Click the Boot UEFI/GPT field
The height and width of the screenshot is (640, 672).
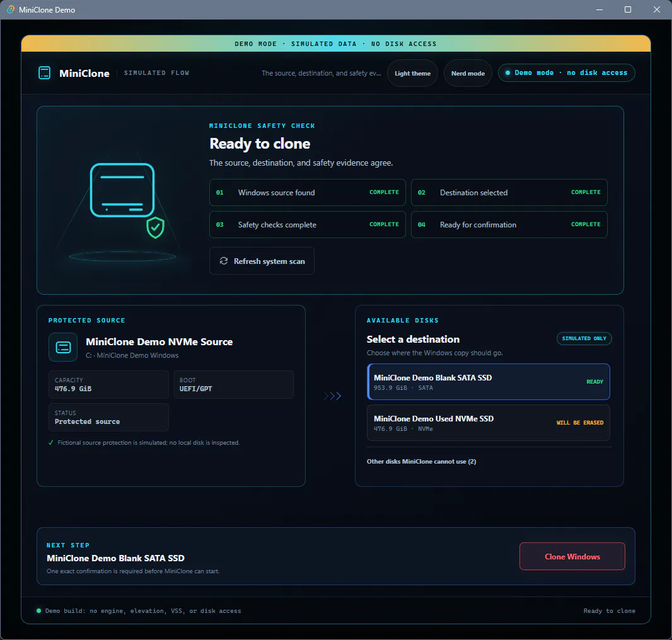pyautogui.click(x=234, y=385)
